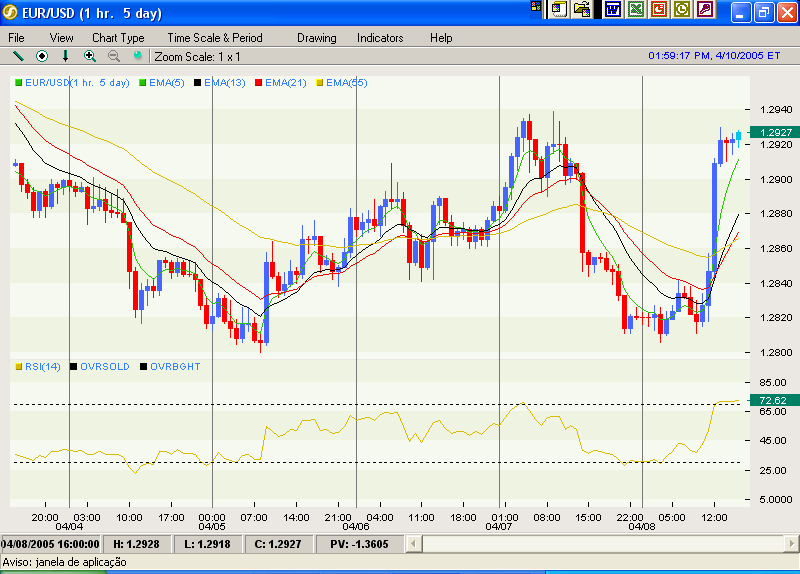Select the trend line drawing tool
This screenshot has height=574, width=800.
point(17,56)
